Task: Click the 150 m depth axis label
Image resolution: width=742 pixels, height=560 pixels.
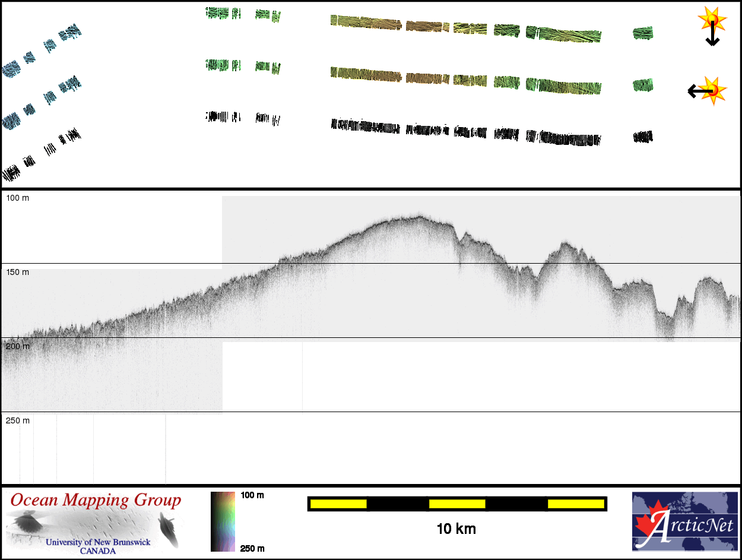Action: click(17, 272)
